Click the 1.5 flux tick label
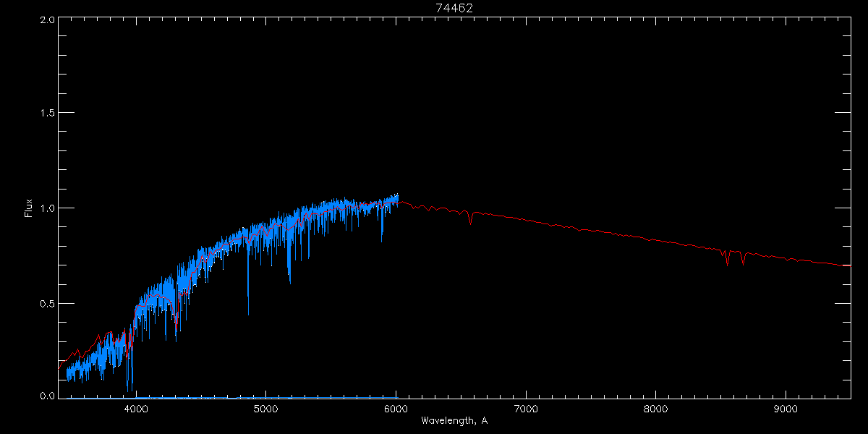Image resolution: width=868 pixels, height=434 pixels. tap(46, 114)
